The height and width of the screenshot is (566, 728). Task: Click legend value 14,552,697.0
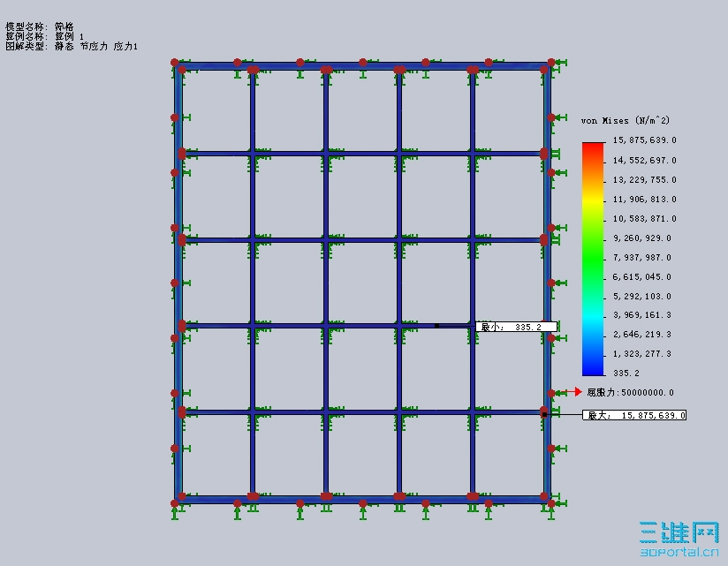click(x=644, y=161)
